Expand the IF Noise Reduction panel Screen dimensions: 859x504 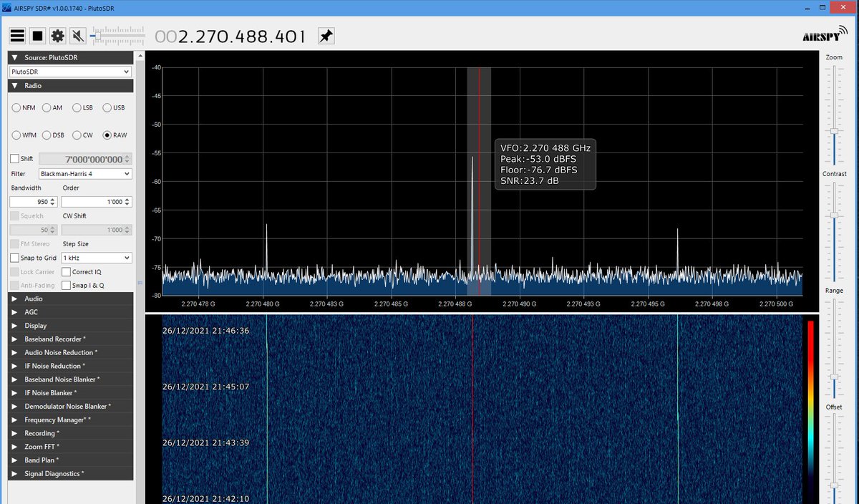pyautogui.click(x=70, y=366)
